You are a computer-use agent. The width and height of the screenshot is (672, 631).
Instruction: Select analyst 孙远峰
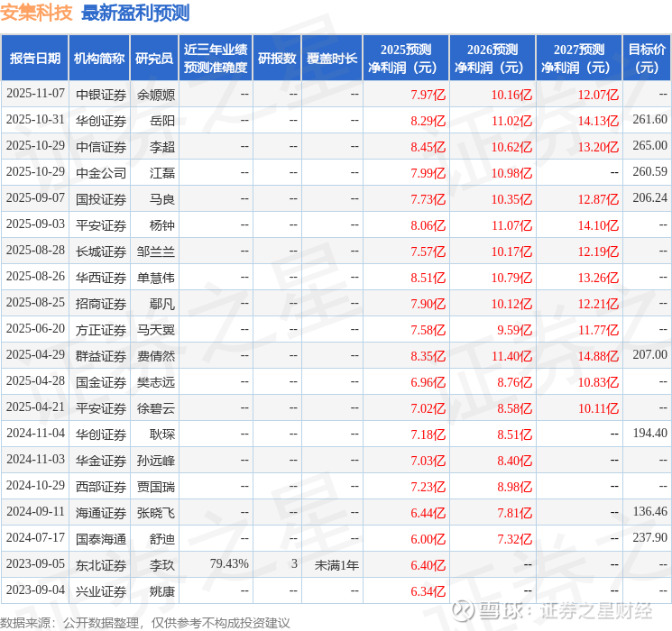click(156, 460)
